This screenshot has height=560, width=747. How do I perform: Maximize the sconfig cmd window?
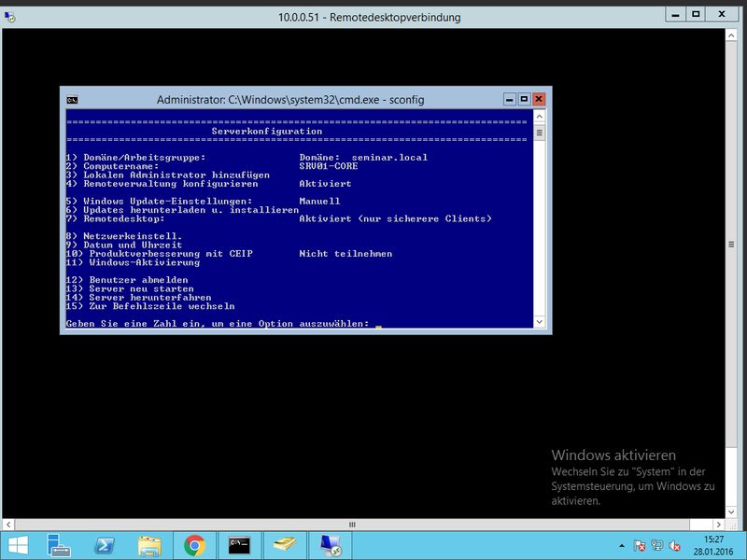[x=523, y=98]
